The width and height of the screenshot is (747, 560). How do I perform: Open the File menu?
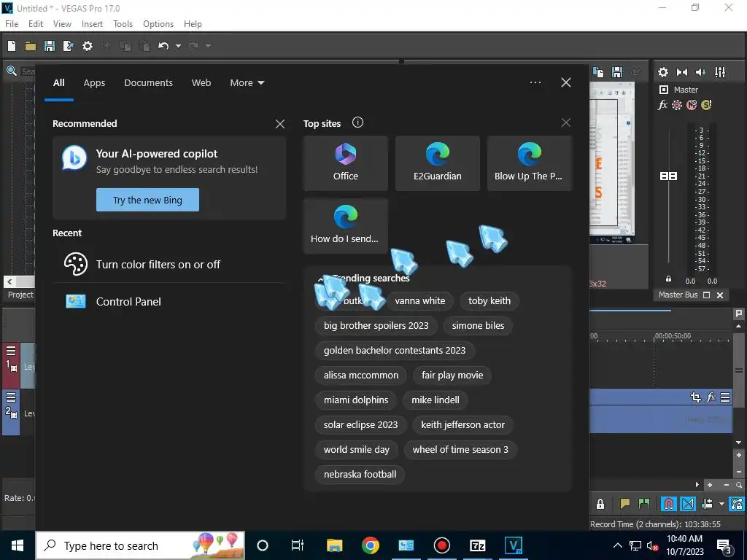pos(12,24)
